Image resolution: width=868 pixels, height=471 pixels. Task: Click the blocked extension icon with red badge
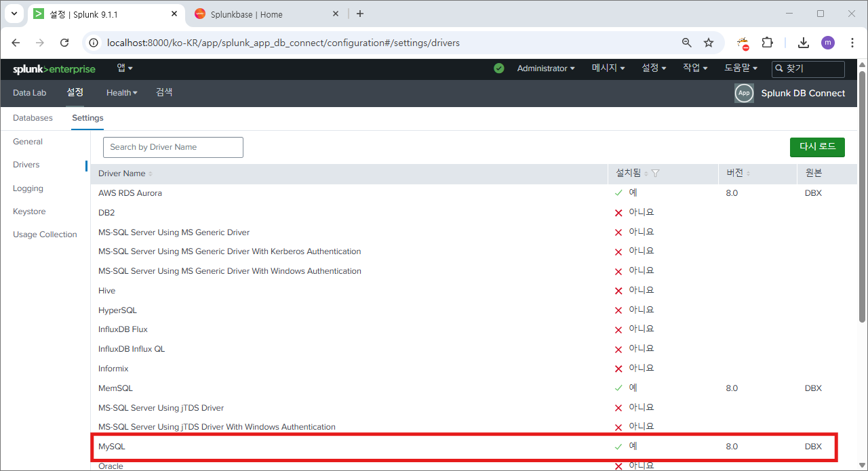click(x=743, y=43)
